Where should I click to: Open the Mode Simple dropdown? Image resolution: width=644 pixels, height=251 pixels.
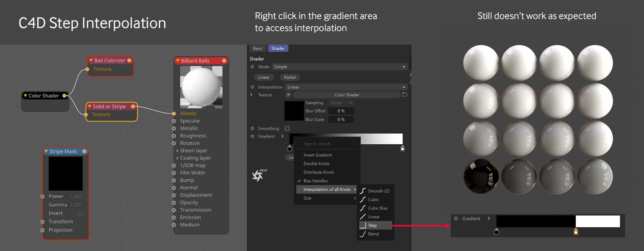(x=340, y=67)
